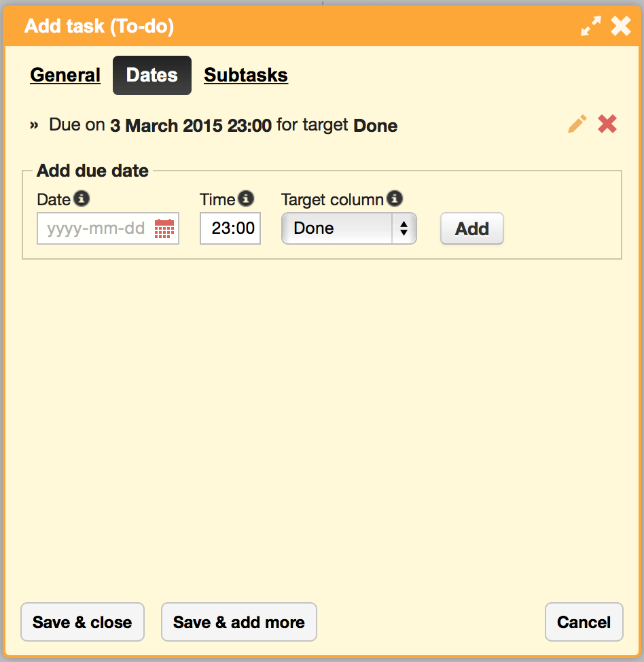Show info about Target column
Viewport: 644px width, 662px height.
(x=395, y=198)
